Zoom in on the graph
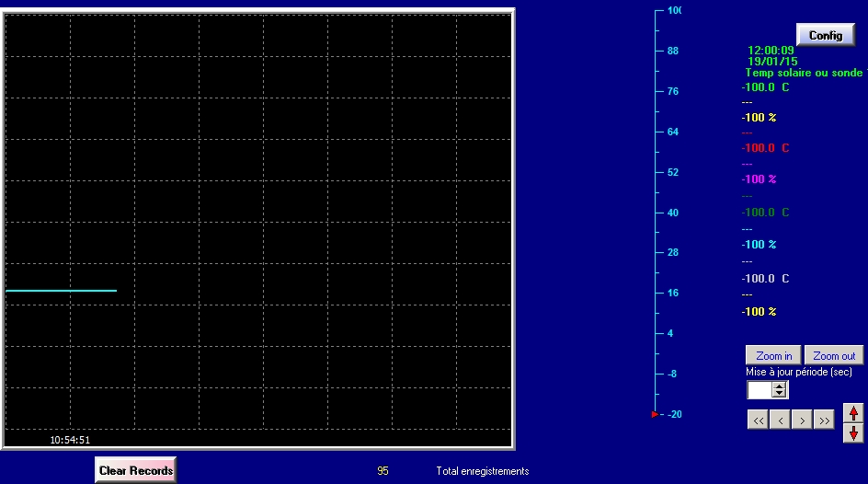The width and height of the screenshot is (868, 484). (x=773, y=355)
